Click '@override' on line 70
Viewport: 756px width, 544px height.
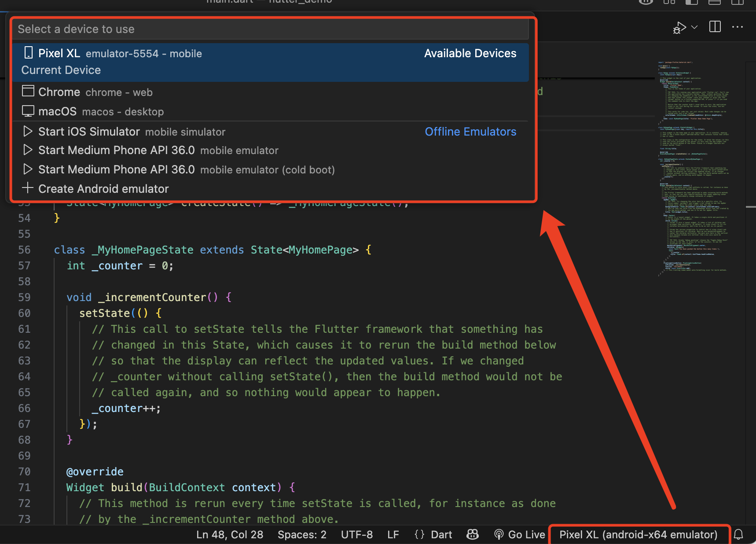pyautogui.click(x=95, y=472)
